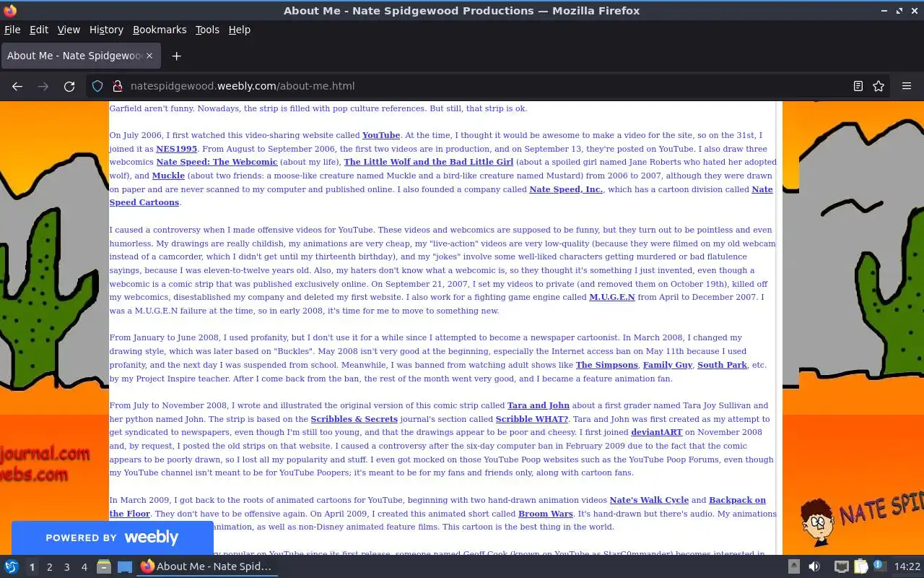
Task: Open Nate Speed: The Webcomic link
Action: (x=217, y=162)
